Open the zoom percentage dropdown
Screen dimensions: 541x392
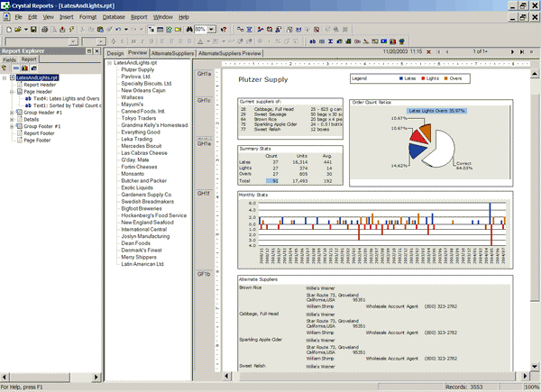point(212,30)
